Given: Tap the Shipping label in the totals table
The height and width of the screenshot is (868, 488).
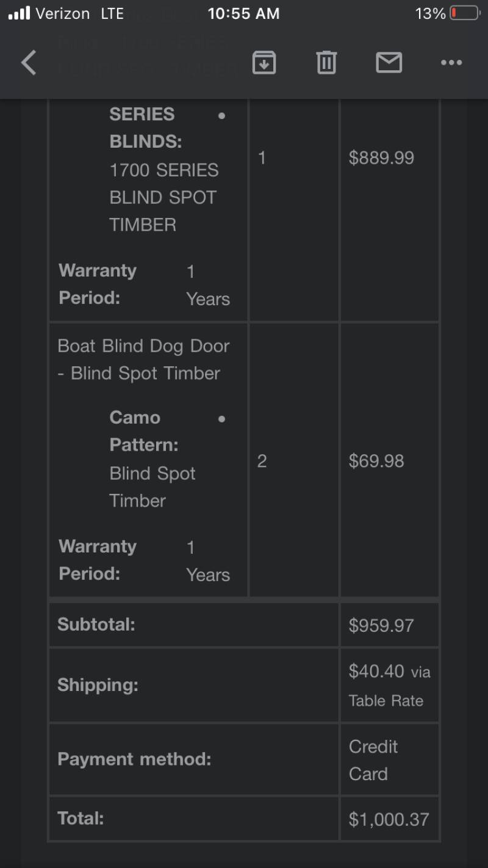Looking at the screenshot, I should [98, 685].
